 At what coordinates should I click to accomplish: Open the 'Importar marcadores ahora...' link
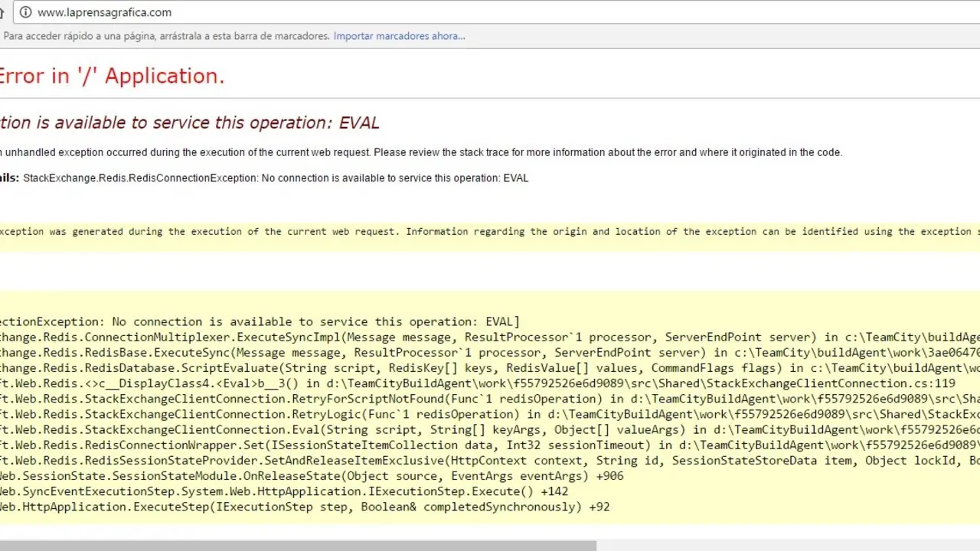pos(399,36)
